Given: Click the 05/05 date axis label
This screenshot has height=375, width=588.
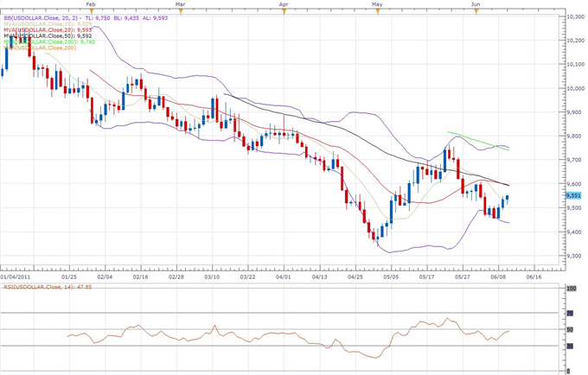Looking at the screenshot, I should (x=391, y=276).
